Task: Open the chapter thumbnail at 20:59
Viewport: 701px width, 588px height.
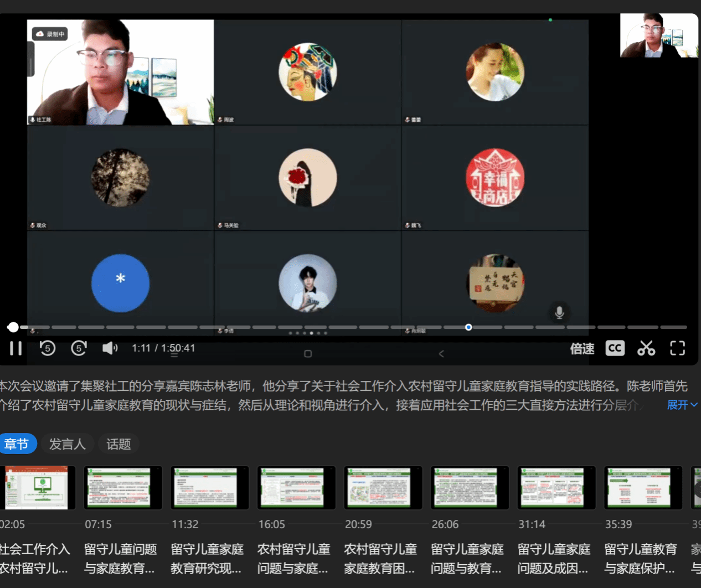Action: point(383,488)
